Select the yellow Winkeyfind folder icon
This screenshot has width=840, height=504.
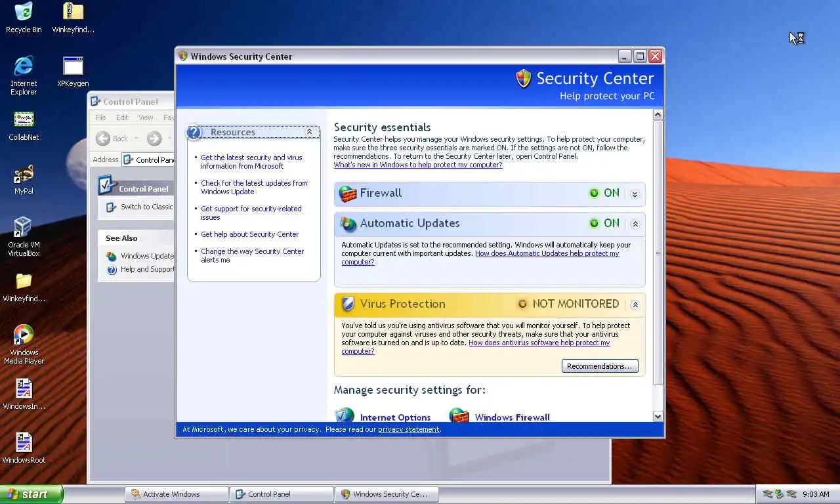point(24,287)
